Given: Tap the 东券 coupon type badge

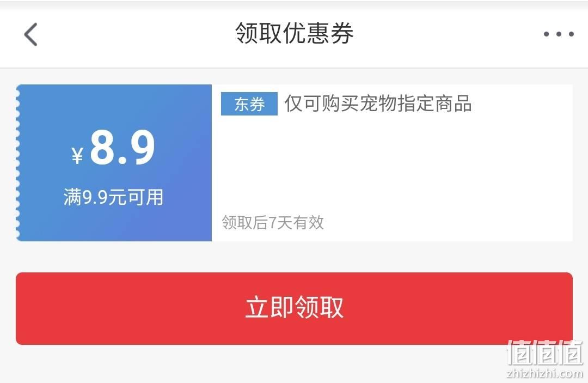Looking at the screenshot, I should (x=249, y=104).
